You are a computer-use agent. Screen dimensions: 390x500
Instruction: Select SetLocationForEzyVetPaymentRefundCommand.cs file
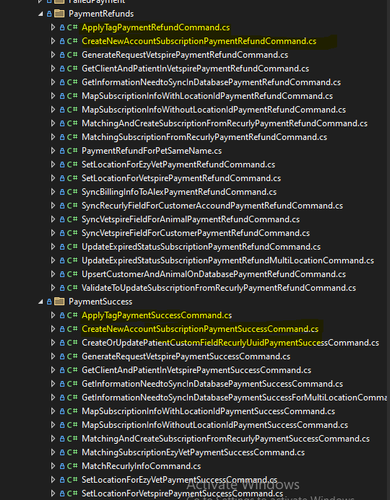coord(178,165)
